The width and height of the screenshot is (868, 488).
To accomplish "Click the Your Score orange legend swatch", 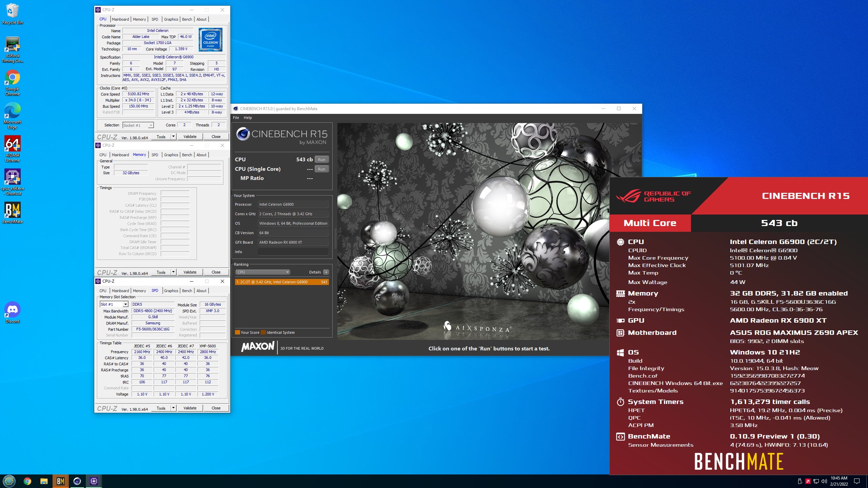I will (x=237, y=332).
